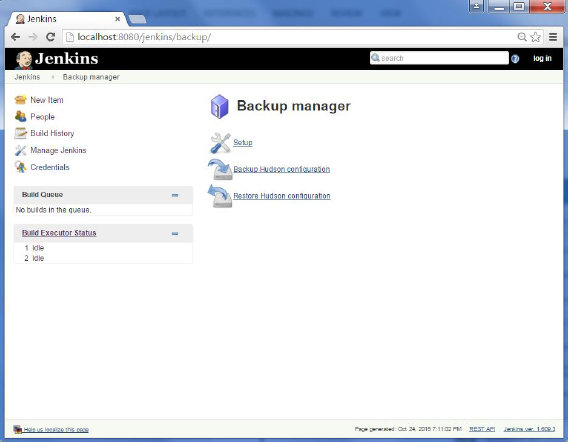Open the Credentials icon

tap(20, 167)
